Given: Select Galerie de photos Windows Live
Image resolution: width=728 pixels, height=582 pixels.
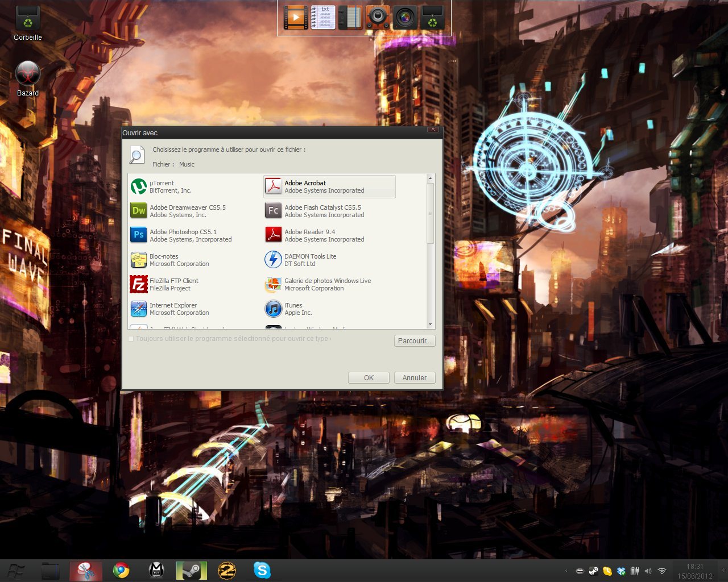Looking at the screenshot, I should pos(328,284).
